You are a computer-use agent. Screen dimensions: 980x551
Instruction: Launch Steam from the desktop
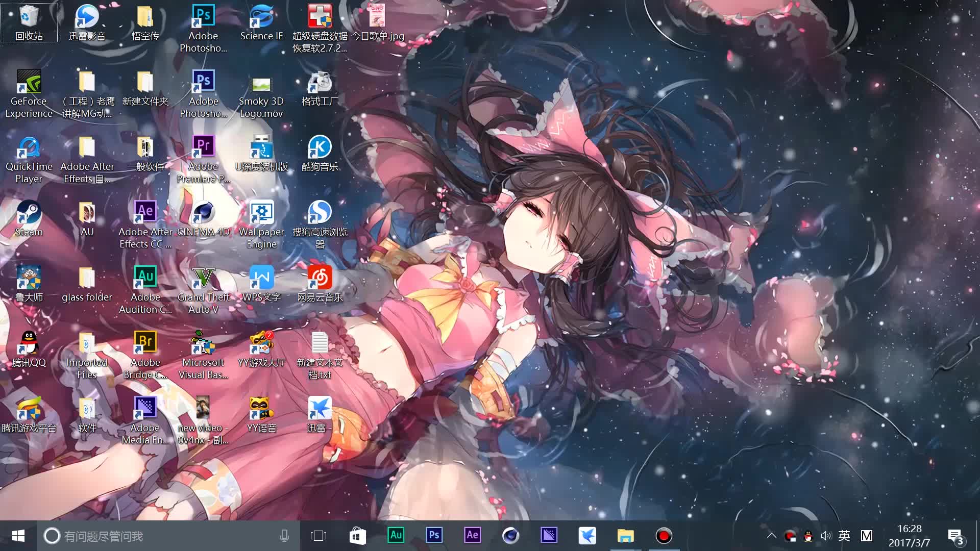coord(29,218)
